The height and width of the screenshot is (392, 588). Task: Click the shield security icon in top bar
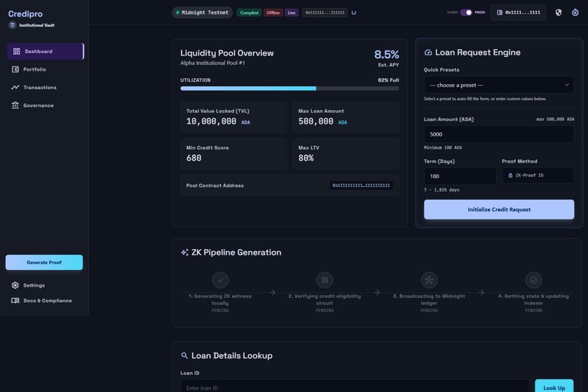558,12
